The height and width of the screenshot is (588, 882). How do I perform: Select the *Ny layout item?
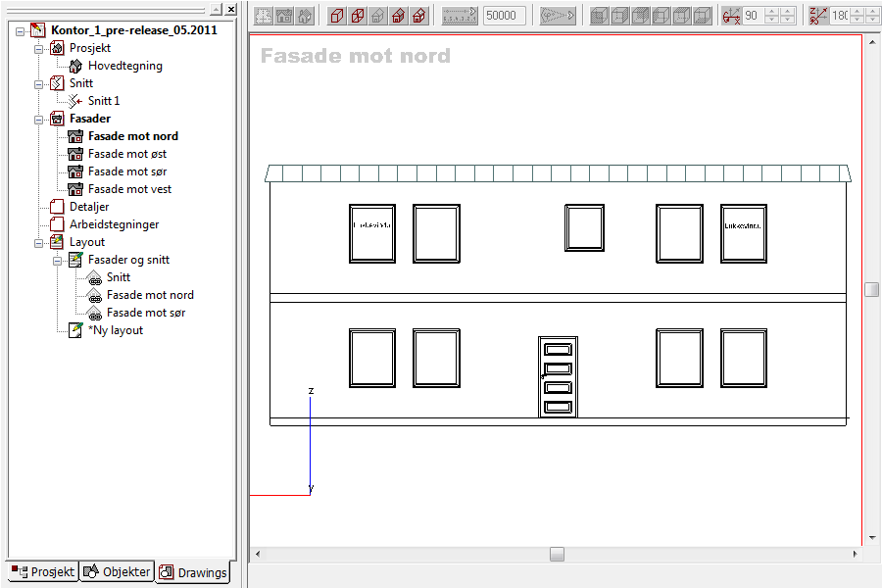pos(116,330)
